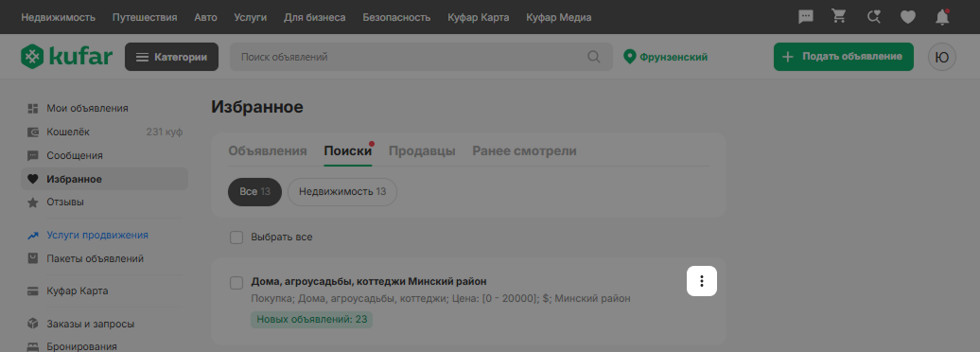This screenshot has width=980, height=352.
Task: Switch to the Продавцы tab
Action: [422, 151]
